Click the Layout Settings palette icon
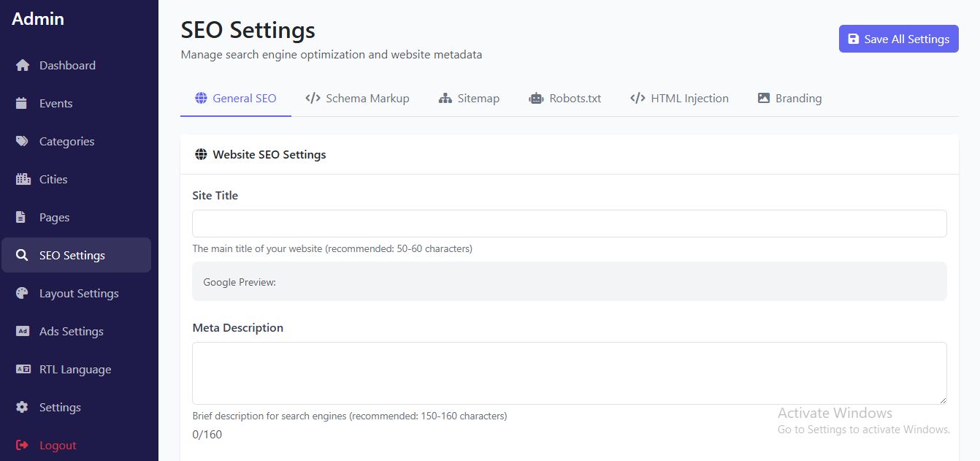Image resolution: width=980 pixels, height=461 pixels. coord(23,294)
